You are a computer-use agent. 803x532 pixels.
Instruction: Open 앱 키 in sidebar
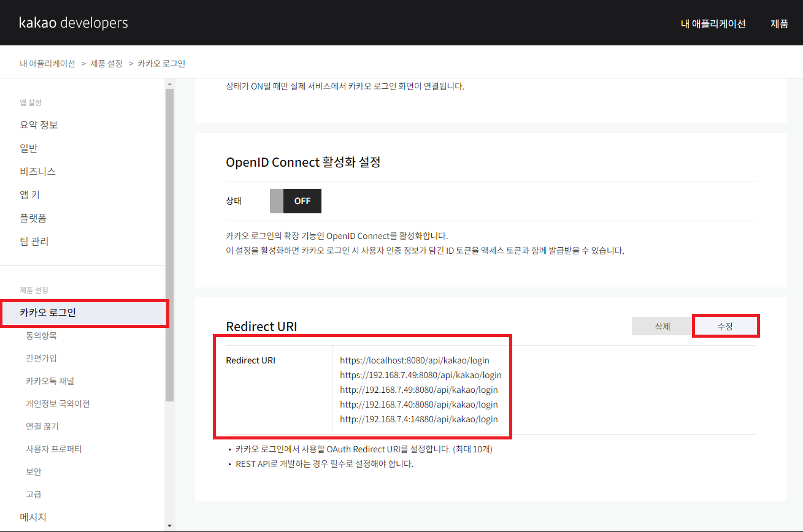(x=29, y=195)
